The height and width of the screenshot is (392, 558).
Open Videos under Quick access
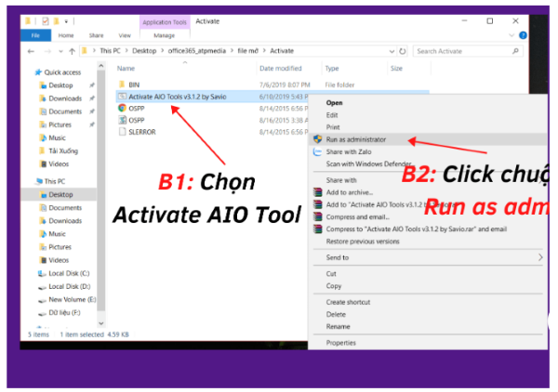point(59,163)
